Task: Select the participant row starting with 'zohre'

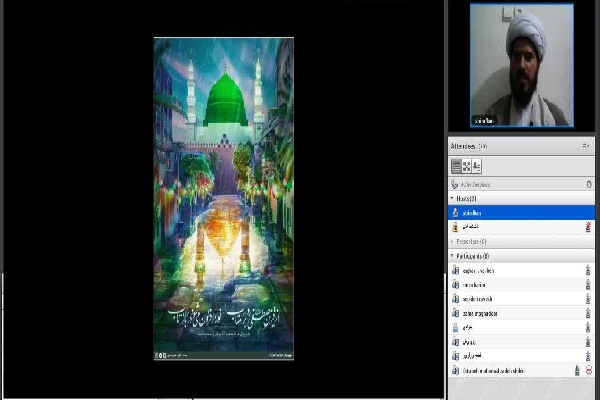Action: click(522, 313)
